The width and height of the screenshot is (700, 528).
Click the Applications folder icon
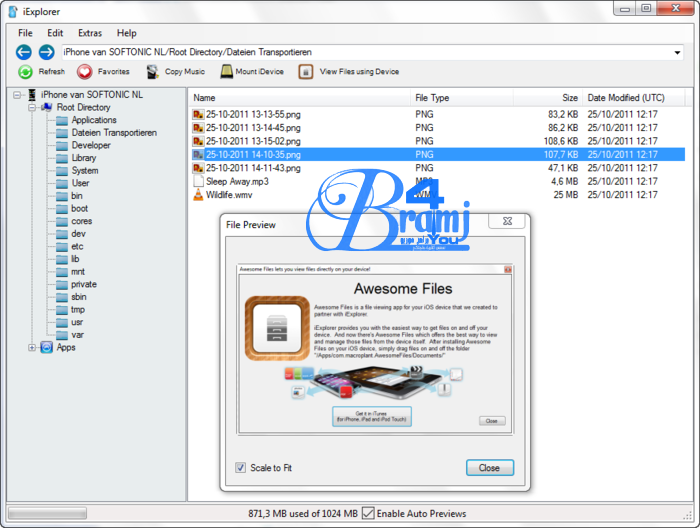point(62,120)
